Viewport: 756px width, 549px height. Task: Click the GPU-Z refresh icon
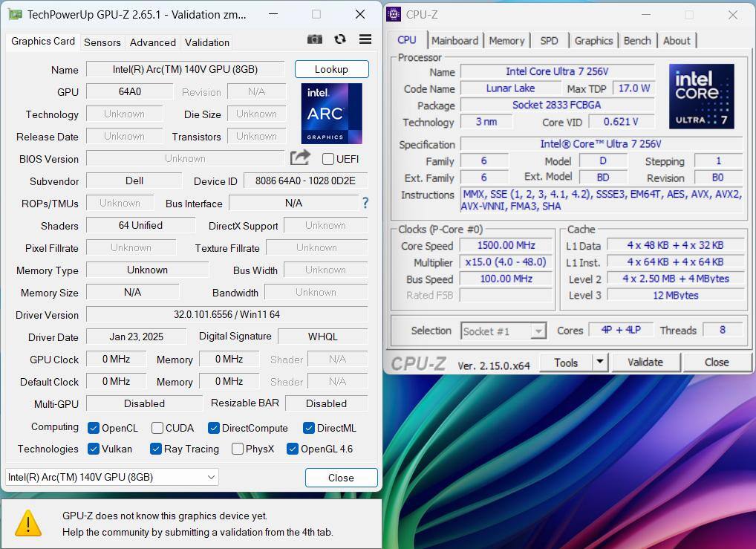[340, 39]
